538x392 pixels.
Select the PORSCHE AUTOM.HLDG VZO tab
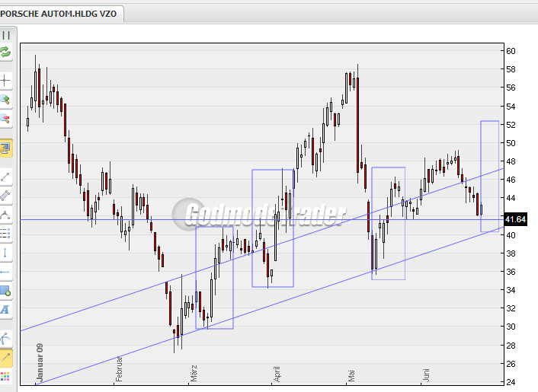[x=59, y=14]
